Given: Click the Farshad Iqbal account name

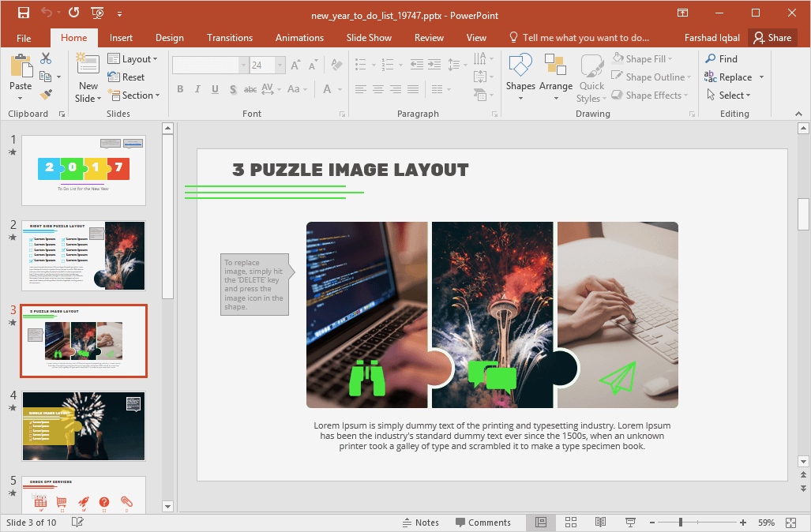Looking at the screenshot, I should click(x=712, y=38).
